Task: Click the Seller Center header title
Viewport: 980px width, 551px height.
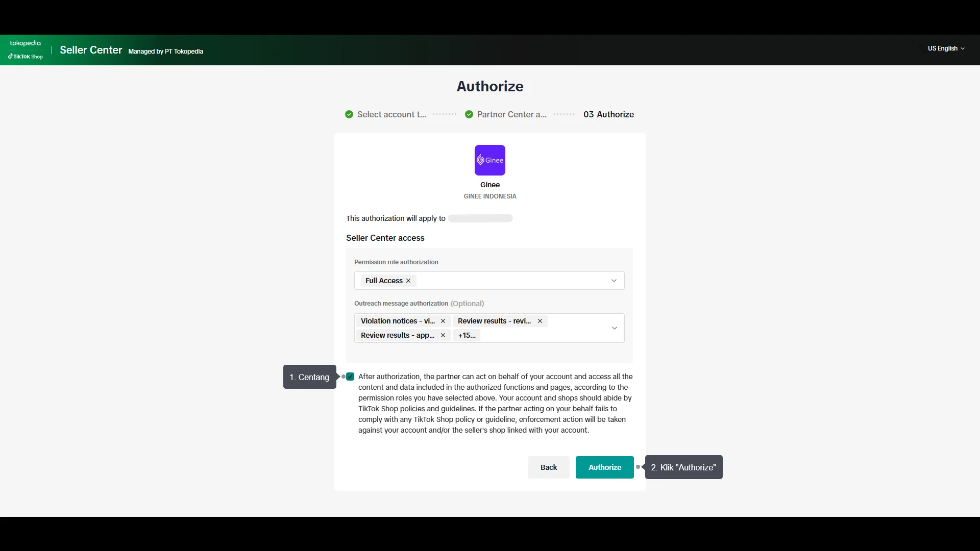Action: [x=91, y=50]
